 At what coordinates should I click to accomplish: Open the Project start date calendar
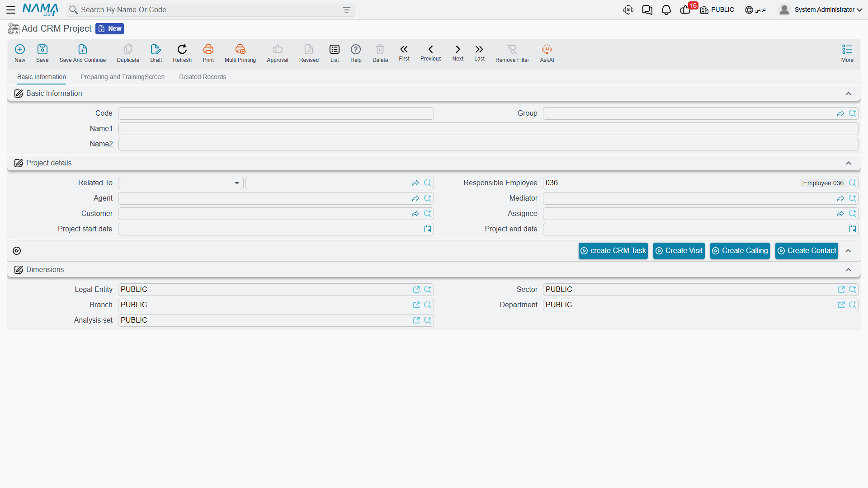428,229
